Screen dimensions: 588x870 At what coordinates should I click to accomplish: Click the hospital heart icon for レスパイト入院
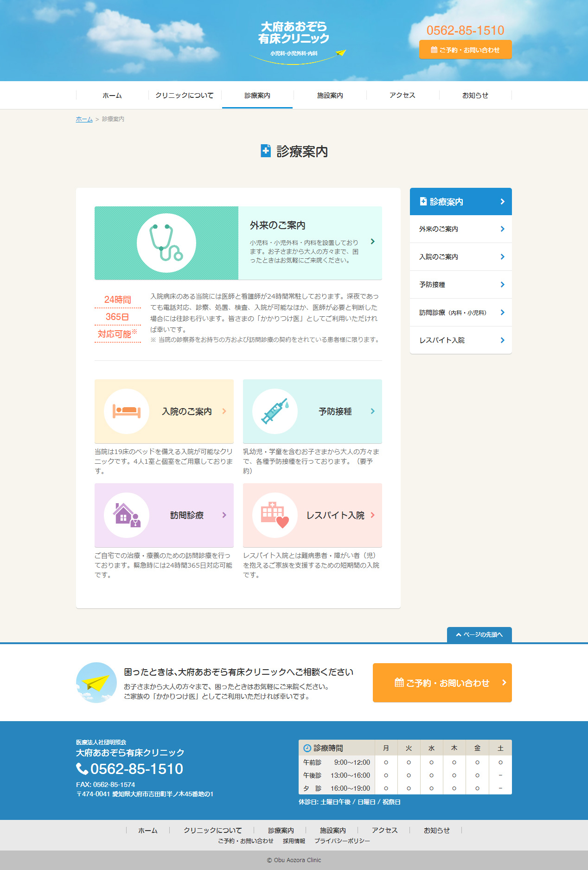[x=275, y=515]
